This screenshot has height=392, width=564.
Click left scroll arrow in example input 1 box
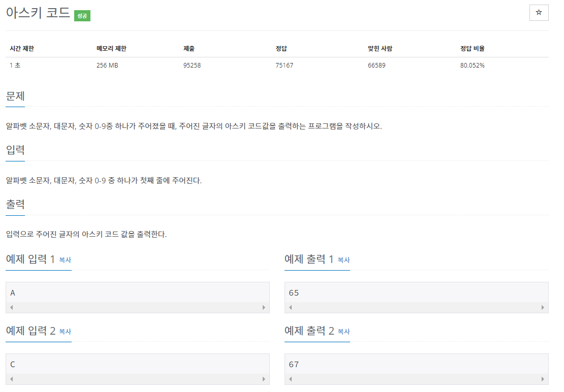[x=12, y=307]
